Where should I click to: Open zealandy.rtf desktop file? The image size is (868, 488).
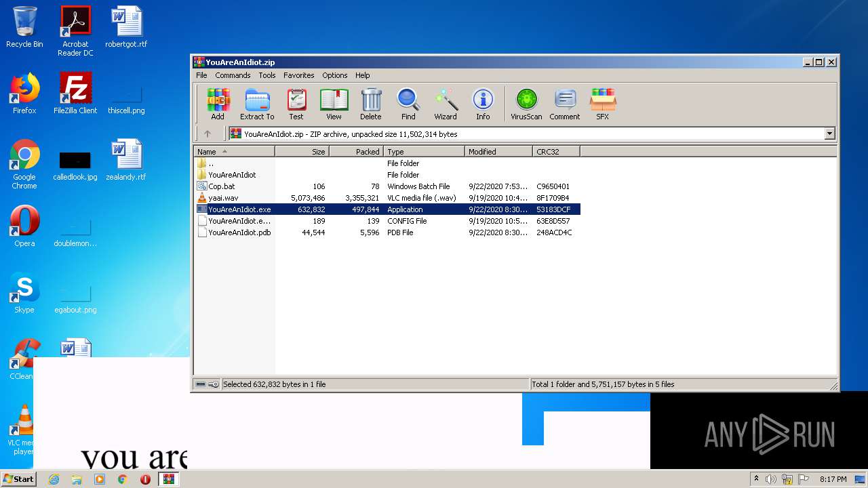[x=126, y=160]
